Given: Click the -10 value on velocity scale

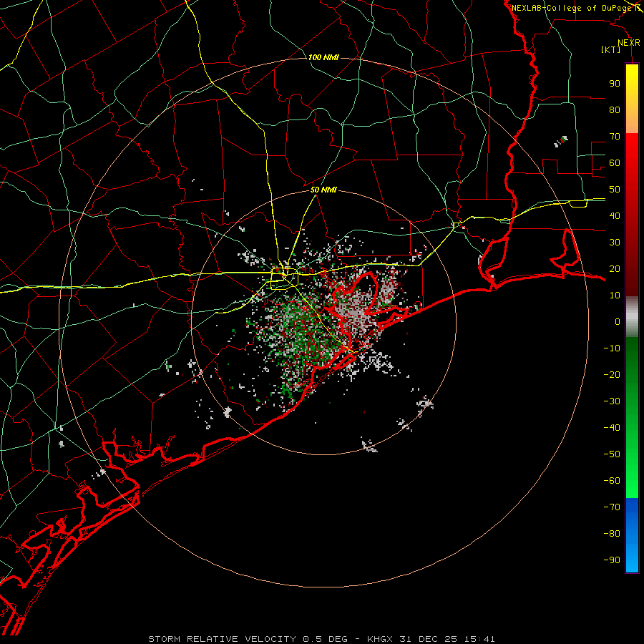Looking at the screenshot, I should (x=612, y=348).
